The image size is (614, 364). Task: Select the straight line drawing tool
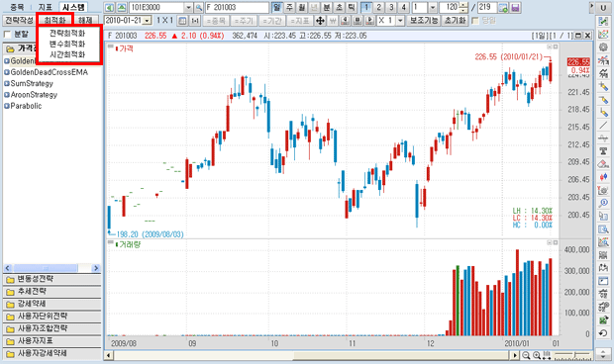(x=603, y=125)
